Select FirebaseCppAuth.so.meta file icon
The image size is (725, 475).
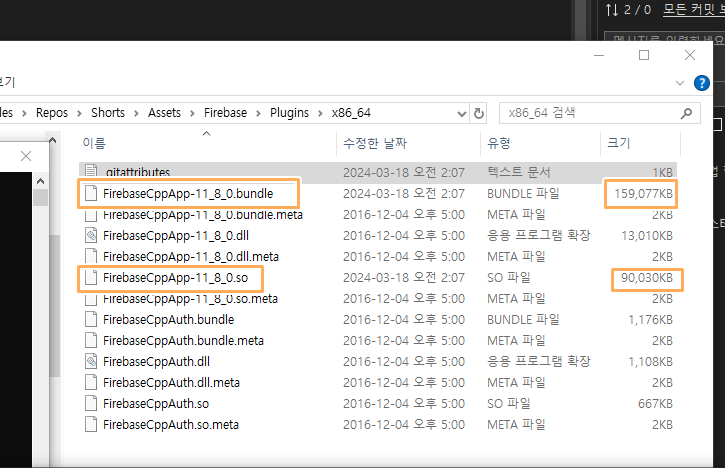[x=91, y=425]
